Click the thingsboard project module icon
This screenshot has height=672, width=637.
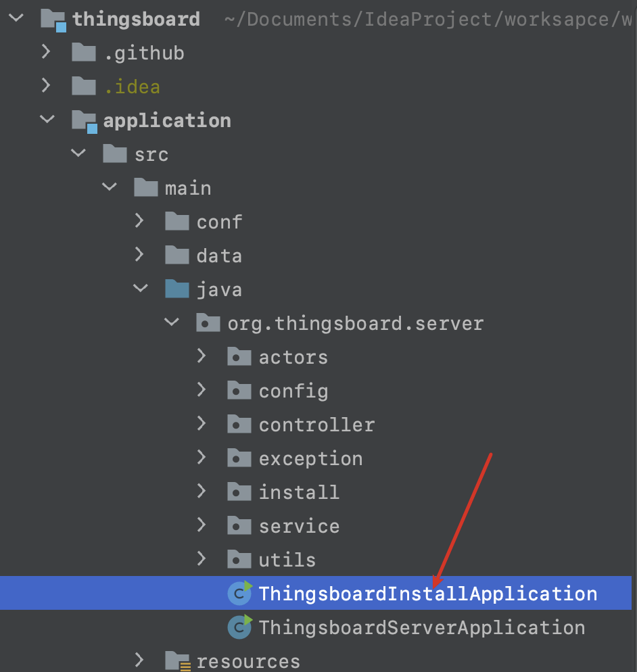[53, 20]
